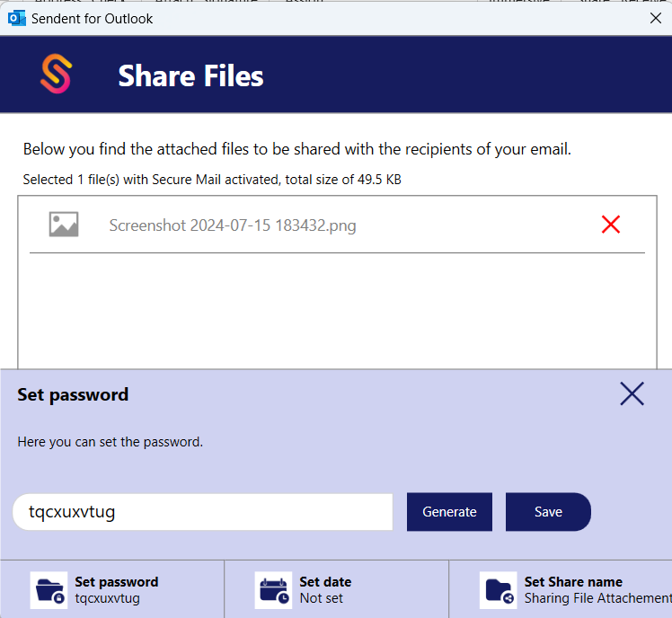Click the 'Not set' date value
672x618 pixels.
pos(321,598)
